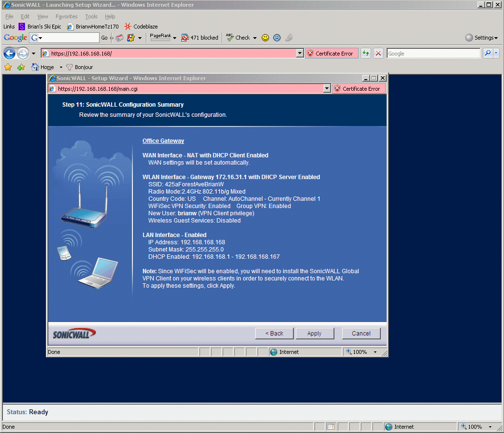Refresh the page with the green arrows icon

pyautogui.click(x=366, y=53)
